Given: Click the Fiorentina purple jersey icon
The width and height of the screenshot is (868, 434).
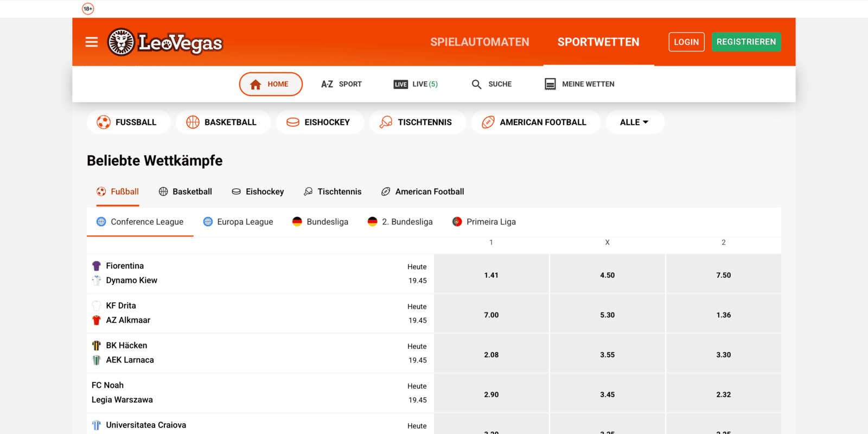Looking at the screenshot, I should point(97,266).
